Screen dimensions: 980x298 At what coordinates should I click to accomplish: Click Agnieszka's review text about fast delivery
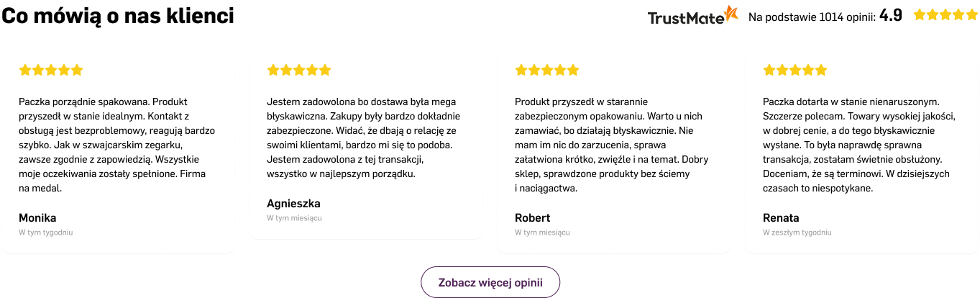tap(364, 137)
